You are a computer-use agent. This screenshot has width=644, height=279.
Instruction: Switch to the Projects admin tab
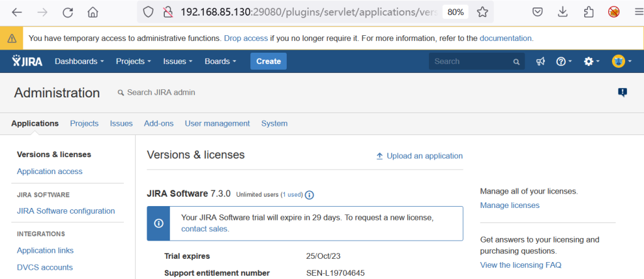[x=84, y=123]
